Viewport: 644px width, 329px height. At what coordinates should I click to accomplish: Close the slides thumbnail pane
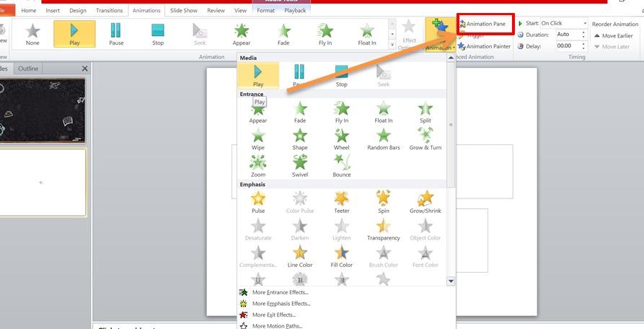pos(84,69)
